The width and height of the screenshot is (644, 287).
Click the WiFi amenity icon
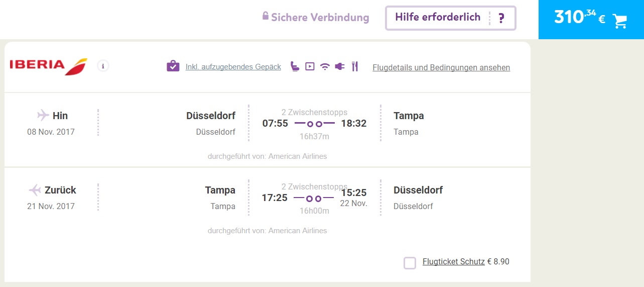(325, 66)
